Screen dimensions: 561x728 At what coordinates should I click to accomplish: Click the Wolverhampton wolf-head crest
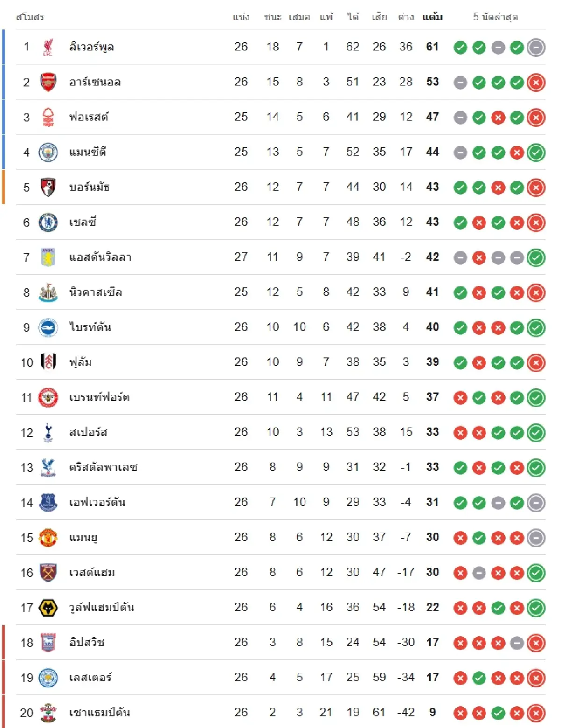[48, 607]
